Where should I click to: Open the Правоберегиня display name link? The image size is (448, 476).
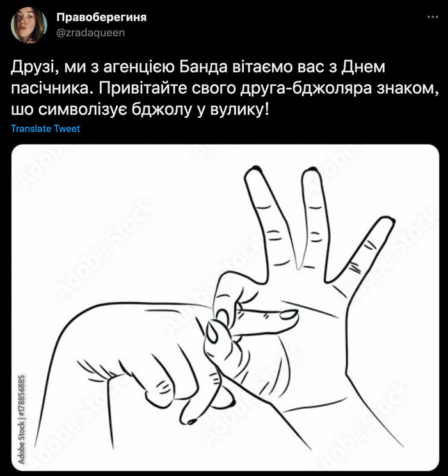101,17
